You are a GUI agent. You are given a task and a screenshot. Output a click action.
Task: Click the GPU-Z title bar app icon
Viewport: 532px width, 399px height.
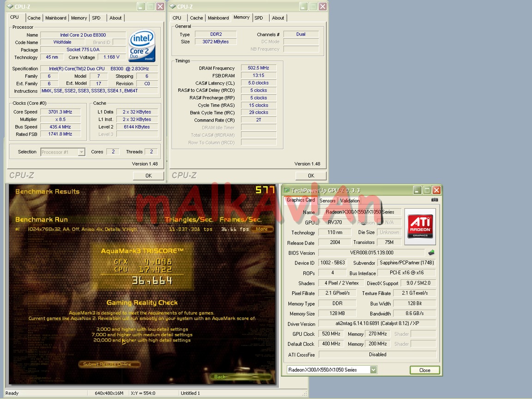pyautogui.click(x=287, y=190)
